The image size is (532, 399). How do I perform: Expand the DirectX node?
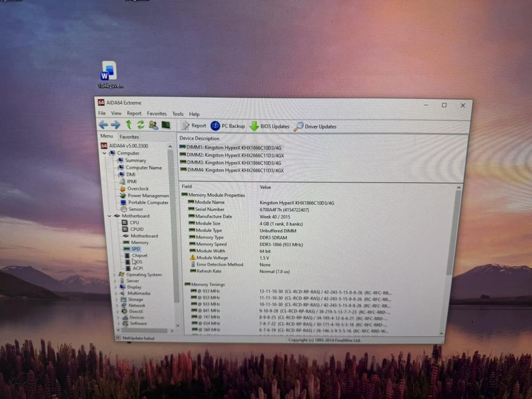tap(117, 311)
